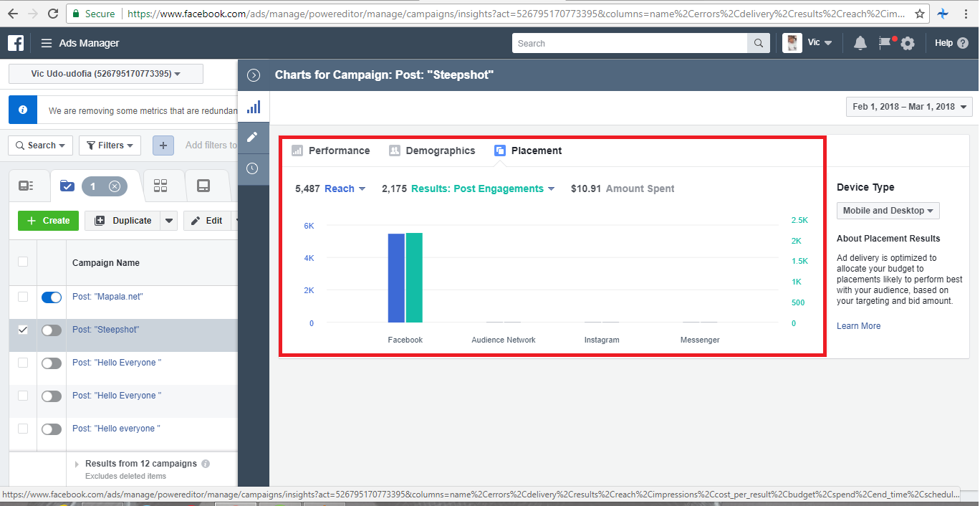Open the Mobile and Desktop device dropdown

pos(888,211)
